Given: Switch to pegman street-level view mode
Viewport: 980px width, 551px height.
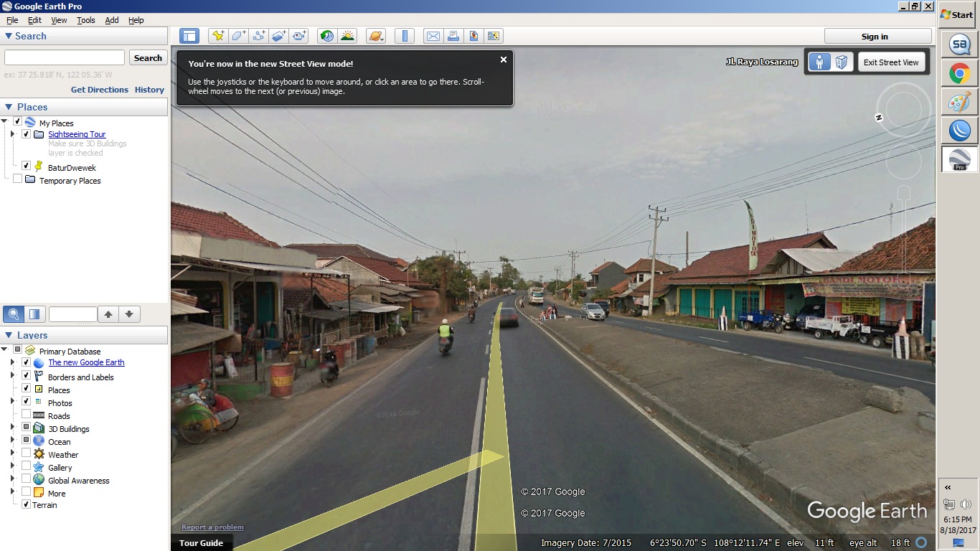Looking at the screenshot, I should (x=819, y=62).
